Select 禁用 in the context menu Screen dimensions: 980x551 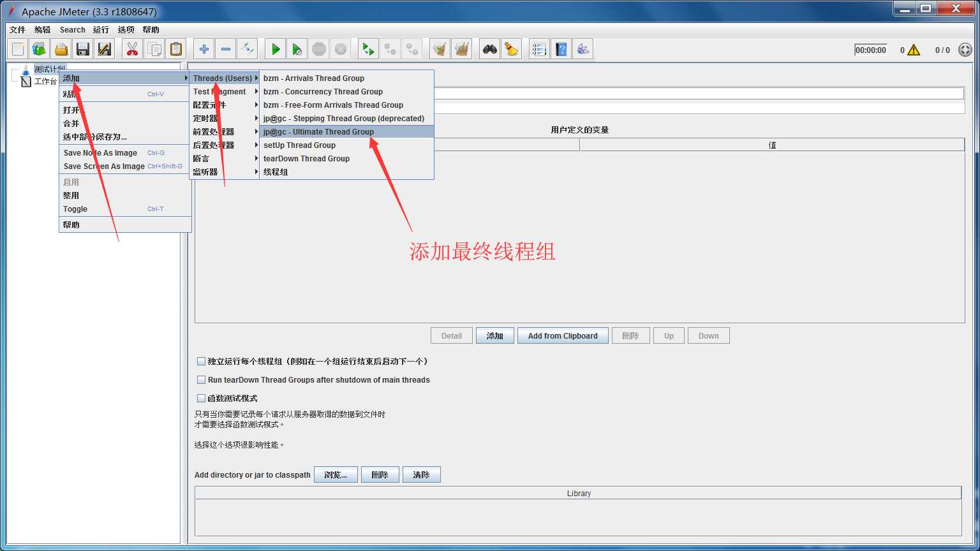pyautogui.click(x=125, y=196)
